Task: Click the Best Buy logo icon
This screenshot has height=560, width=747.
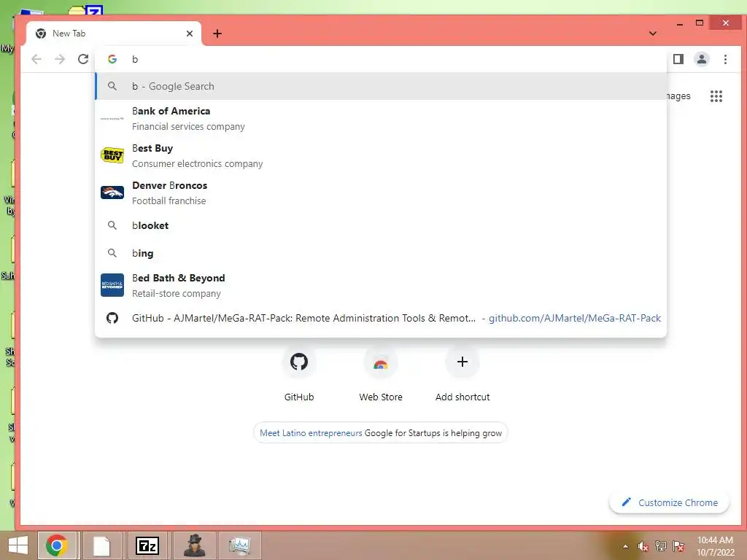Action: click(112, 155)
